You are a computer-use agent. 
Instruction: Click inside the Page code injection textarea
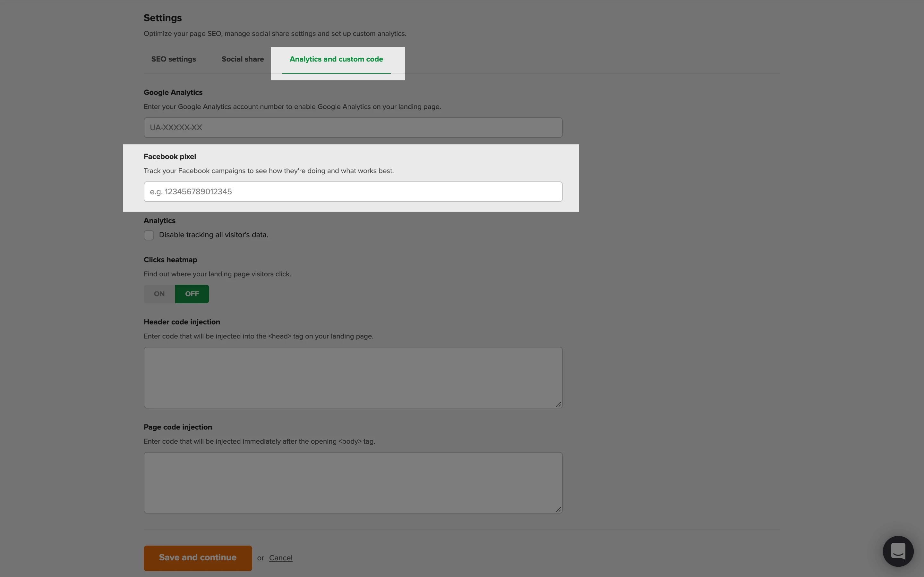[352, 482]
